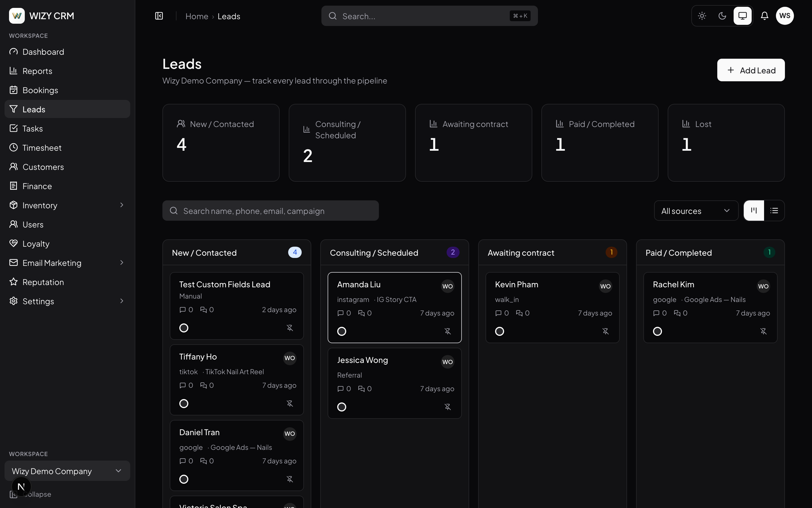This screenshot has height=508, width=812.
Task: Toggle status circle on Rachel Kim card
Action: (657, 331)
